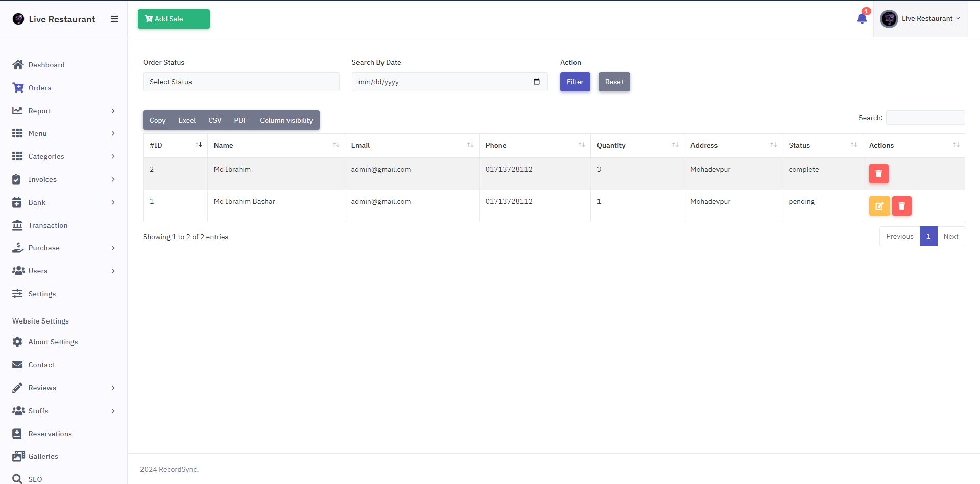This screenshot has width=980, height=484.
Task: Toggle the hamburger sidebar menu icon
Action: (114, 19)
